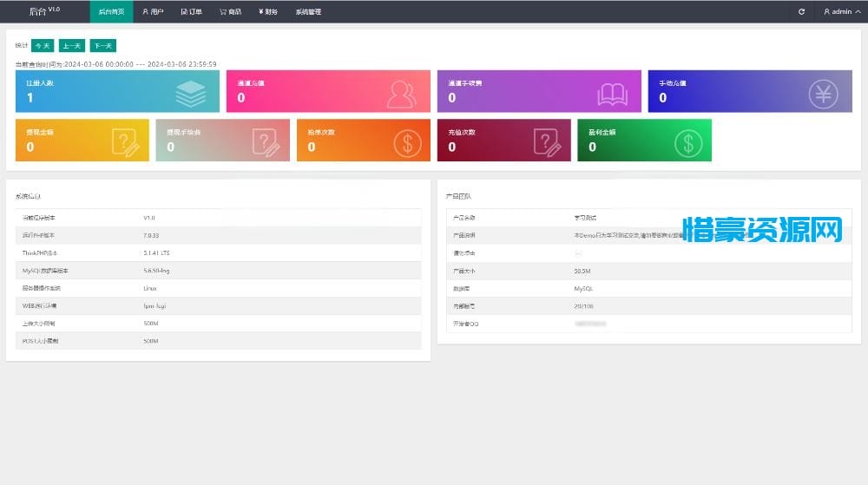Click the layers icon on 注册人数 card
868x485 pixels.
[x=190, y=92]
